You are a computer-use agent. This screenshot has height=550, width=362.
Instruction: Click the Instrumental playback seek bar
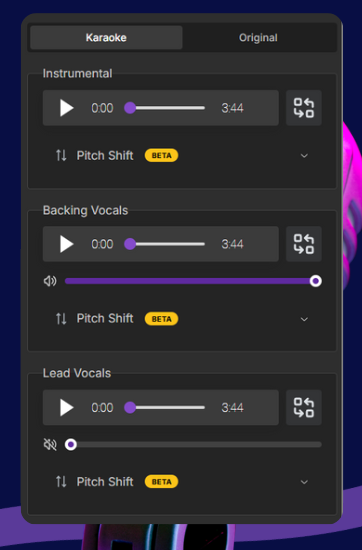coord(165,108)
